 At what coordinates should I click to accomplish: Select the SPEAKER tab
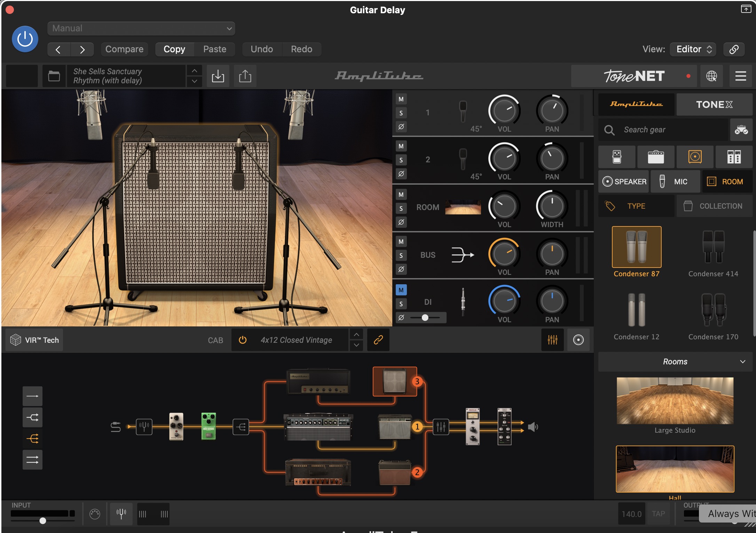pyautogui.click(x=624, y=181)
